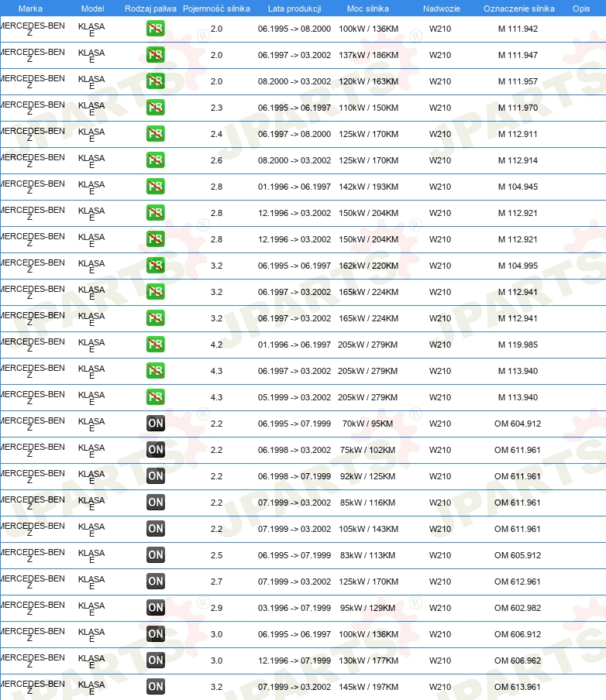Select engine code M 112.914

pos(518,160)
